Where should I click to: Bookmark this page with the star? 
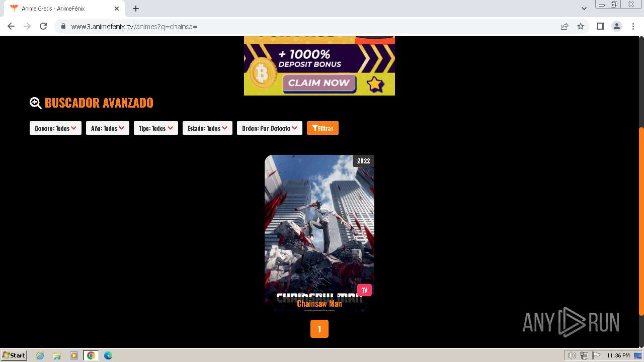(x=581, y=26)
